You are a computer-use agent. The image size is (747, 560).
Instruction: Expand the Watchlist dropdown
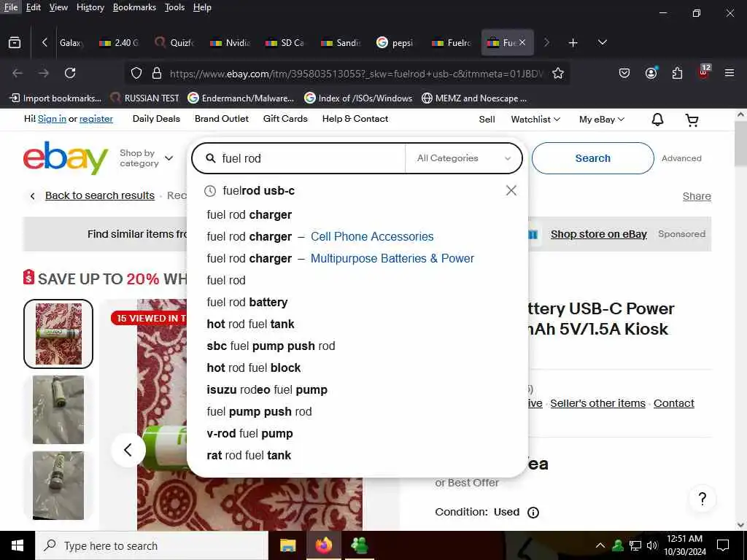pos(535,120)
